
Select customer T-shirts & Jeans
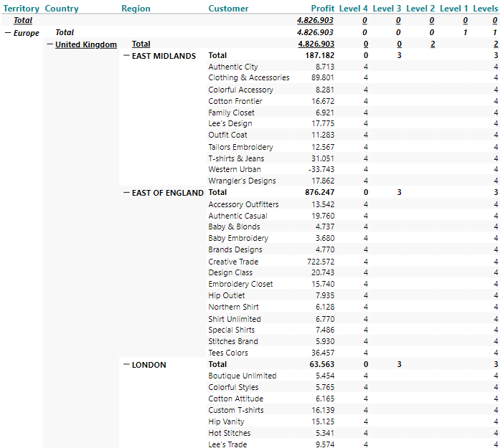[x=236, y=158]
